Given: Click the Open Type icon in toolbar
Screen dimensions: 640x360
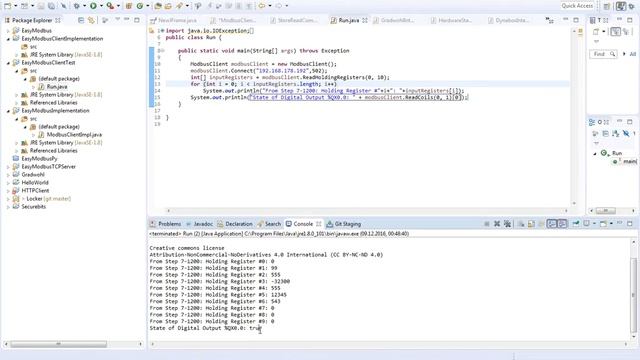Looking at the screenshot, I should click(158, 6).
